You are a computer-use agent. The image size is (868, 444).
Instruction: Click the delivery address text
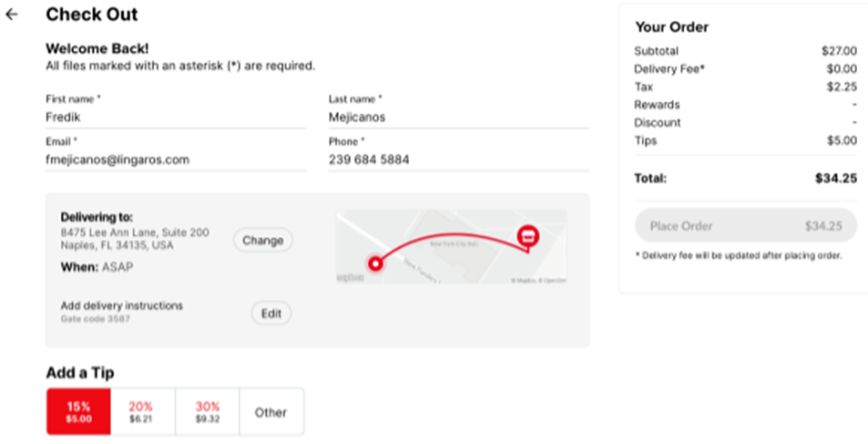point(134,239)
